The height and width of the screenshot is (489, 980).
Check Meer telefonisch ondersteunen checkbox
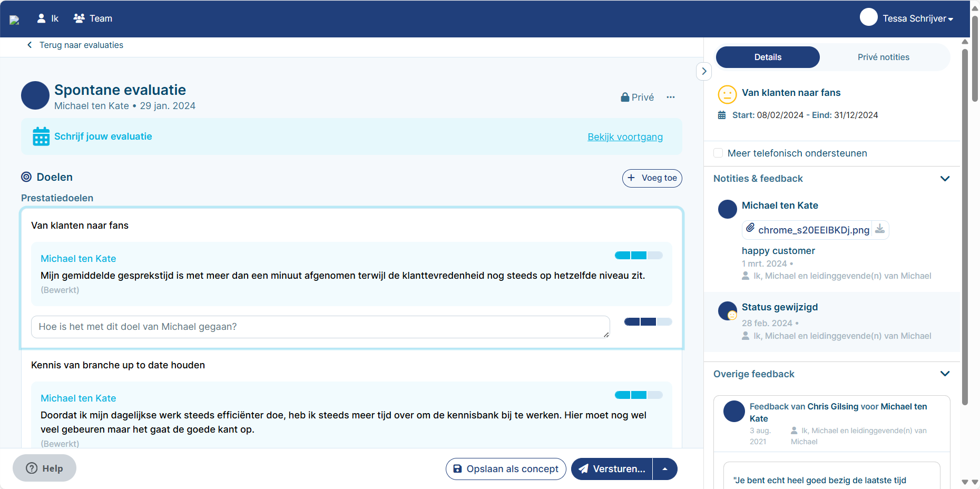718,153
